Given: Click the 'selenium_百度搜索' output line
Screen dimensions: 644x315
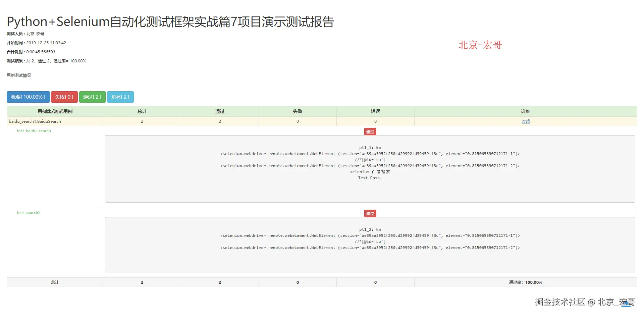Looking at the screenshot, I should pyautogui.click(x=370, y=172).
